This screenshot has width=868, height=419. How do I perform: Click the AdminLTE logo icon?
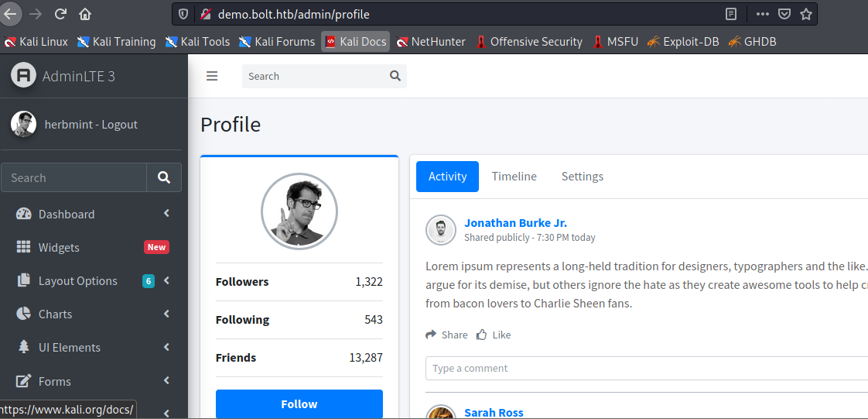tap(23, 76)
